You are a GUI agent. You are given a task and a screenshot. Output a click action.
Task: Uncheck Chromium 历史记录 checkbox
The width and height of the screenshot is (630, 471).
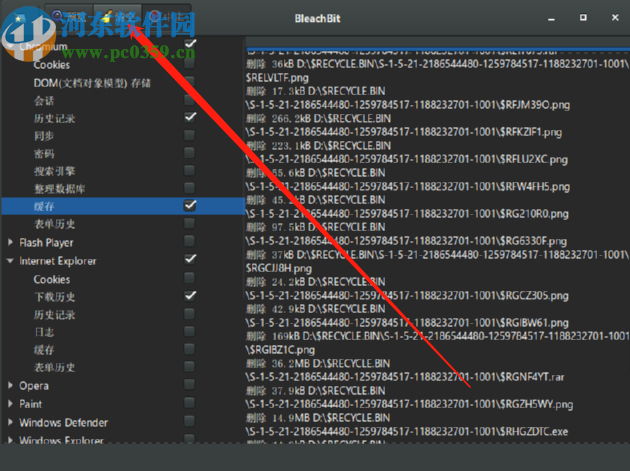point(190,117)
